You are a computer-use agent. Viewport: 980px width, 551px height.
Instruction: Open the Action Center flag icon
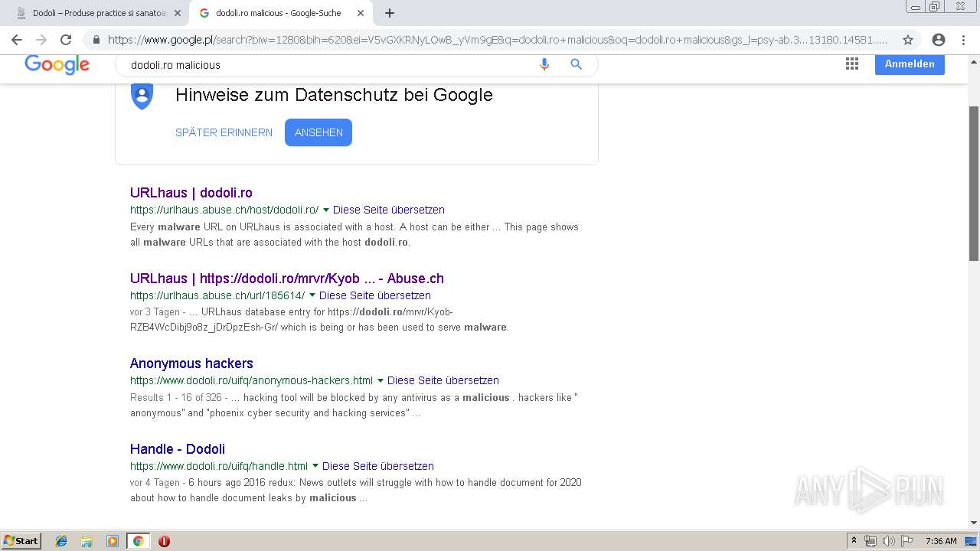pyautogui.click(x=907, y=541)
